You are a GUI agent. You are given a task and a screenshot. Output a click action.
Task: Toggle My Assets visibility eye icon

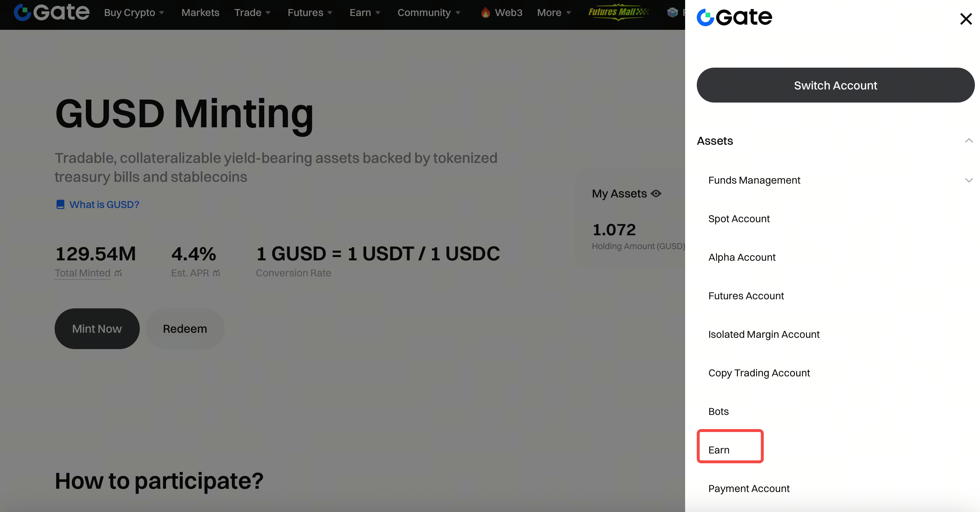point(656,193)
